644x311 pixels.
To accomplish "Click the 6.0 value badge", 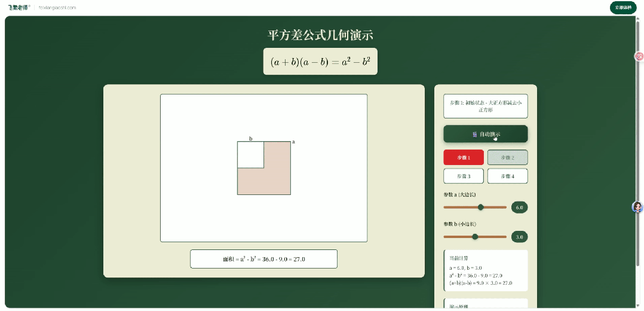I will point(519,208).
